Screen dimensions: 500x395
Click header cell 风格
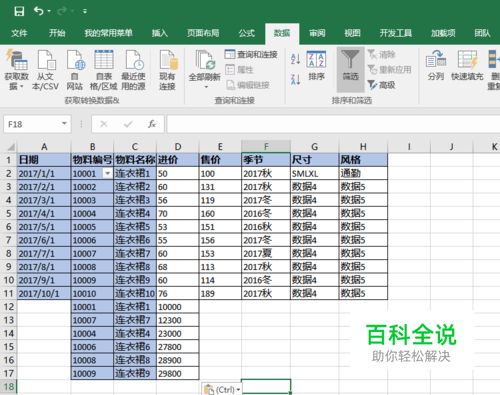363,160
